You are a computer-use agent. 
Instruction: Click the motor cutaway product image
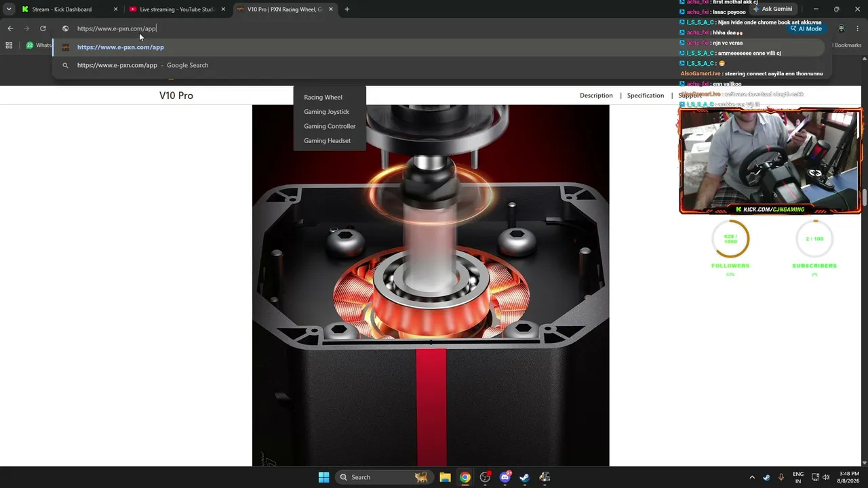[x=431, y=285]
